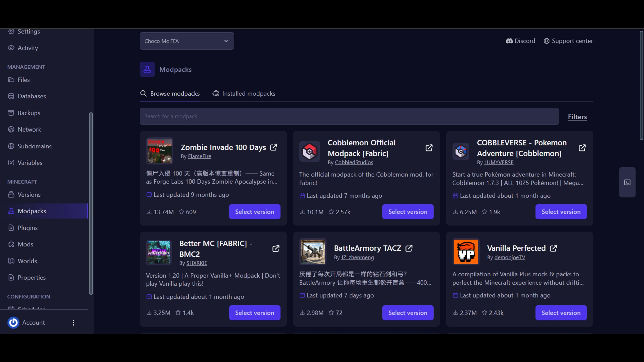Click the search magnifier icon on Browse tab
The image size is (644, 362).
point(143,94)
